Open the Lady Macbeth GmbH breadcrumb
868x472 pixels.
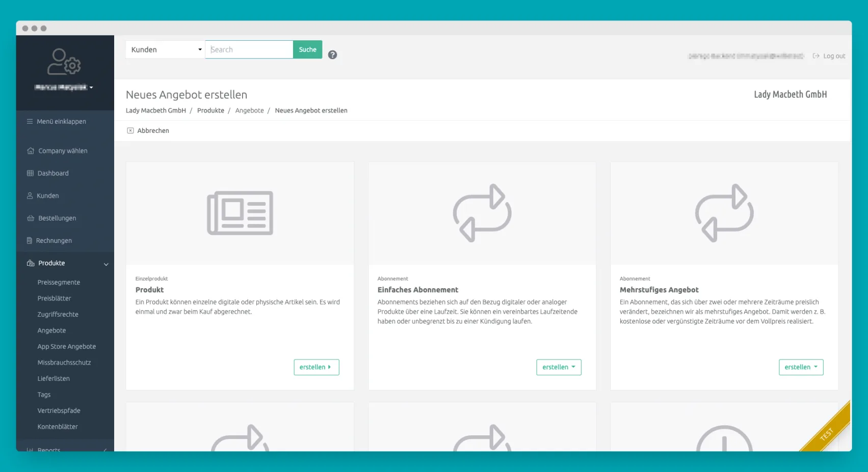[156, 110]
